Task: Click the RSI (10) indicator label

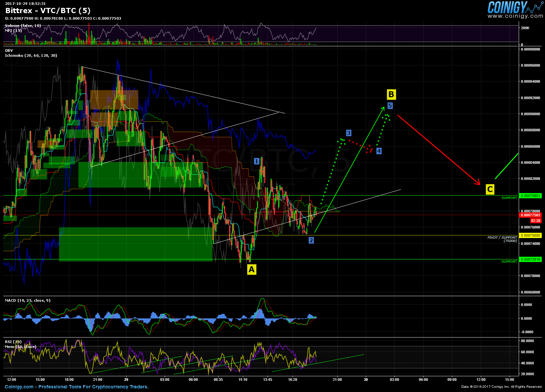Action: point(13,342)
